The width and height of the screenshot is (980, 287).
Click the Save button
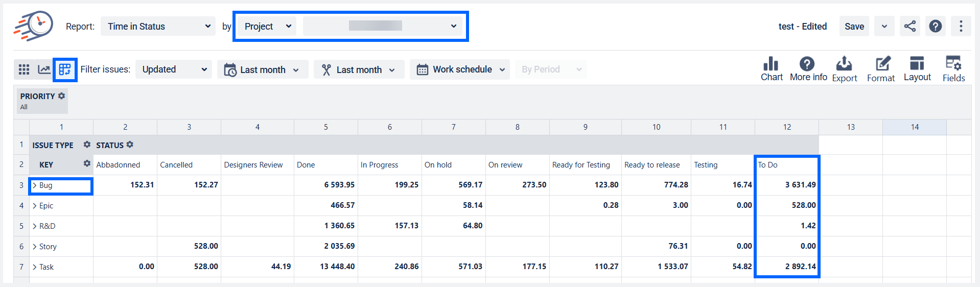[854, 26]
